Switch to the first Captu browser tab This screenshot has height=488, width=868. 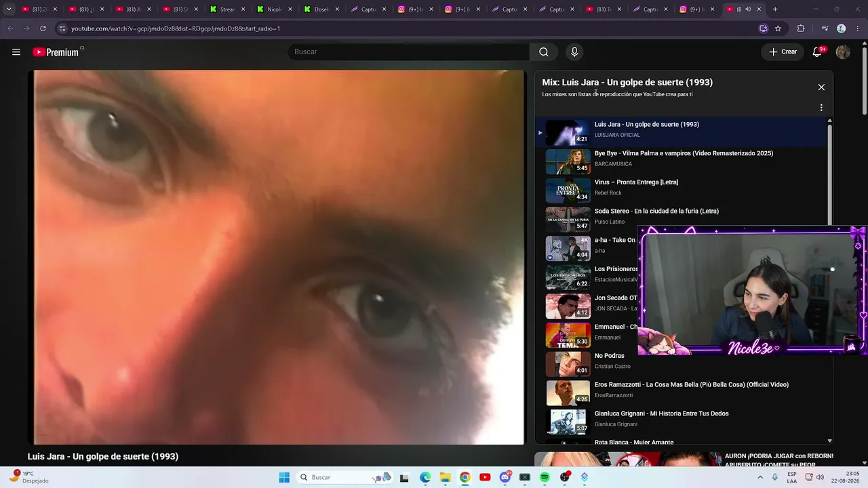(368, 9)
